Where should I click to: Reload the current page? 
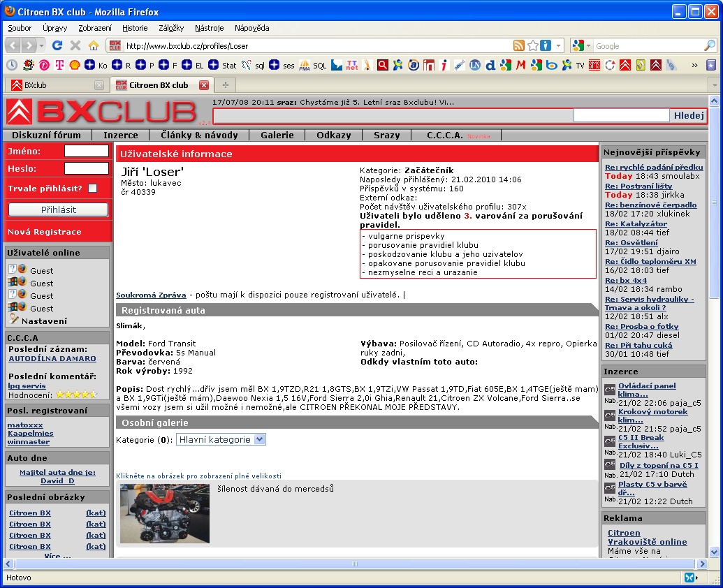[x=57, y=45]
